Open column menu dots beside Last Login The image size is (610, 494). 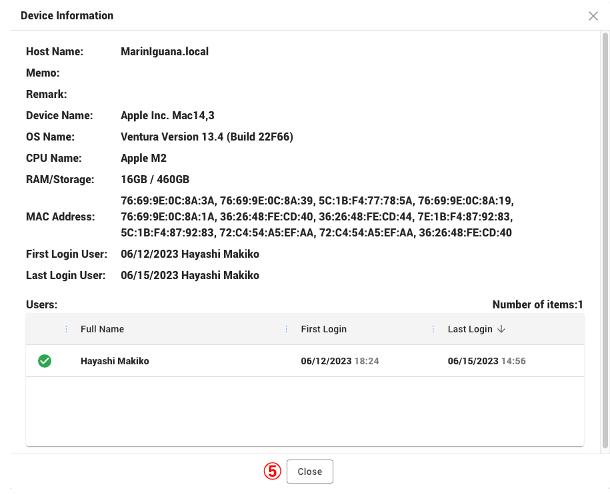pos(433,329)
